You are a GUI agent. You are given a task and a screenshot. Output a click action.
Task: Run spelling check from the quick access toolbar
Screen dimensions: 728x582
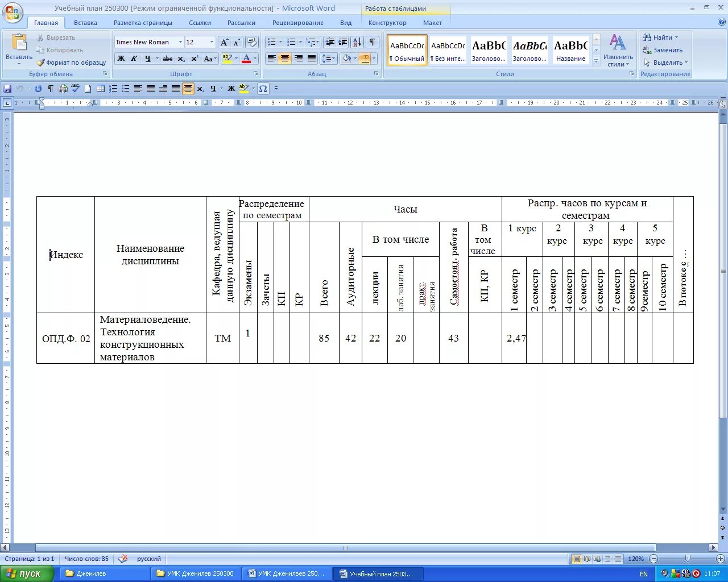tap(75, 89)
